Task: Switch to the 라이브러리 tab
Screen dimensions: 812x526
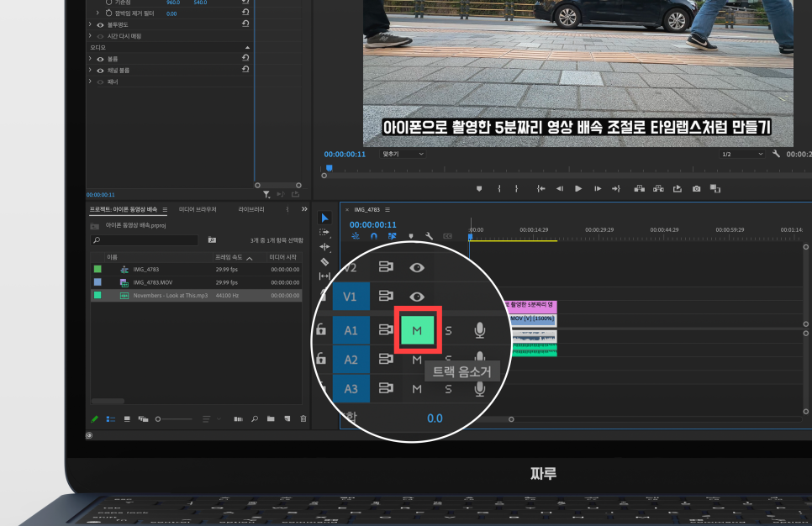Action: (251, 209)
